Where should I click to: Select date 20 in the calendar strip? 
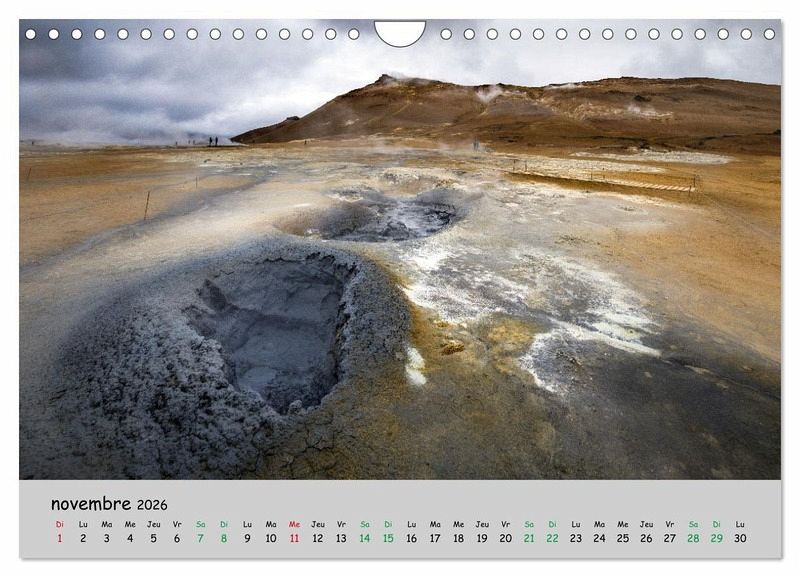pyautogui.click(x=506, y=538)
